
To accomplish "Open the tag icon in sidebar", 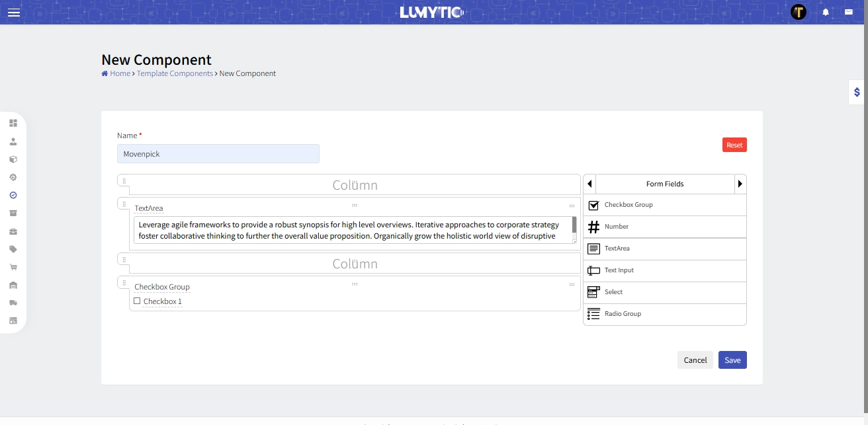I will [13, 249].
